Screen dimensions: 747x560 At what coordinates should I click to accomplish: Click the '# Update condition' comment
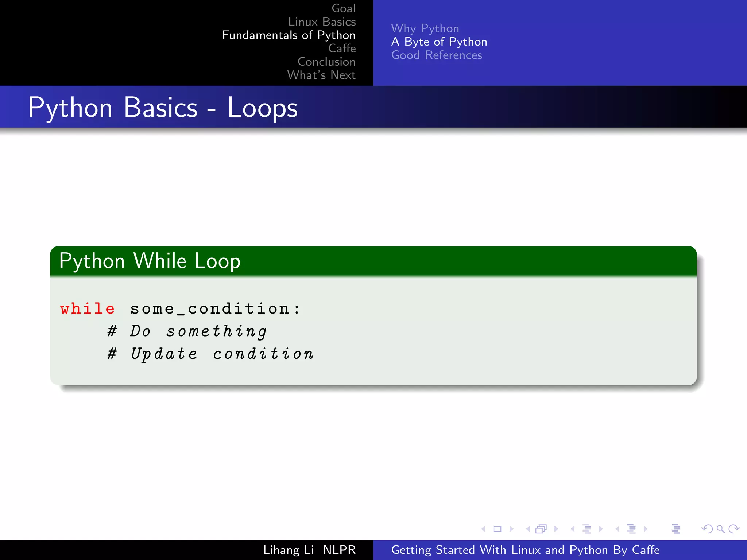tap(210, 354)
